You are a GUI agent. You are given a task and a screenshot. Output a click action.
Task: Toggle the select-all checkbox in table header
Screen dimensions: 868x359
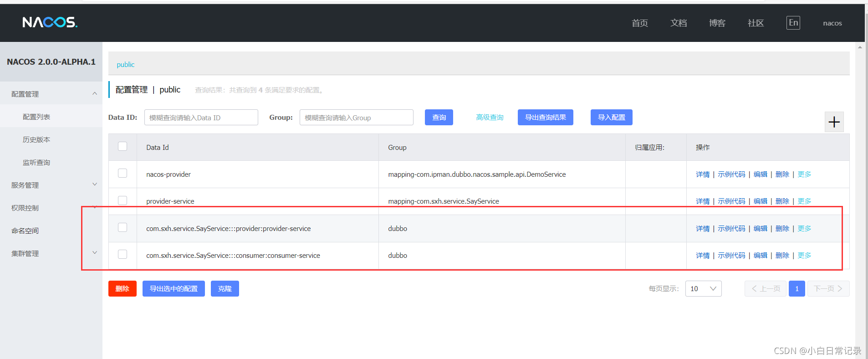point(123,146)
